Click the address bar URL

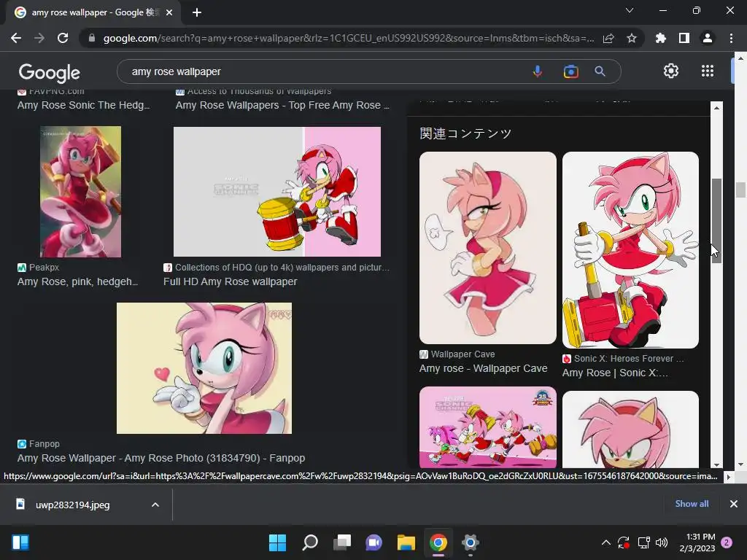click(348, 38)
